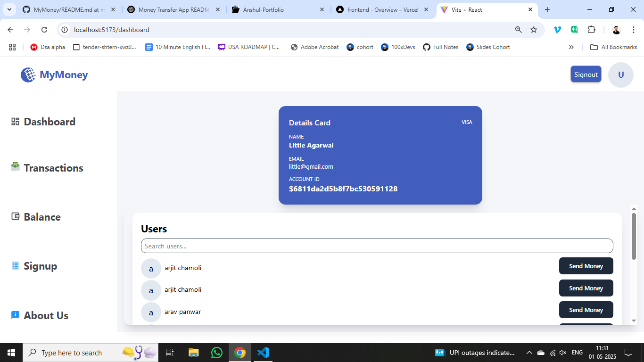Bookmark this page with star icon

[x=534, y=30]
